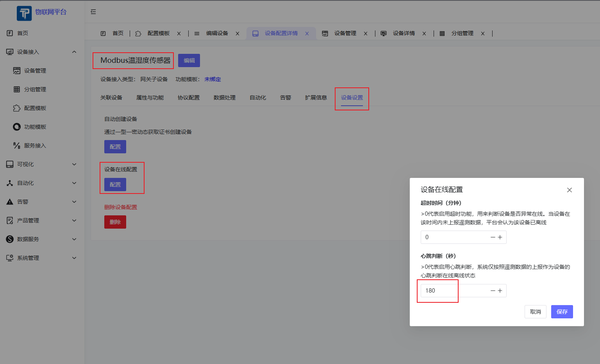
Task: Open the 未绑定 function template link
Action: point(212,79)
